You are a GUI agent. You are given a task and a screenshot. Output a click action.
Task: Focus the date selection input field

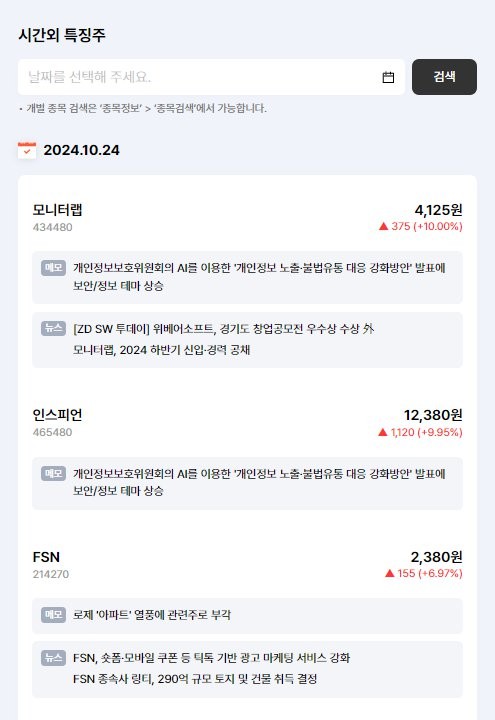pos(211,77)
